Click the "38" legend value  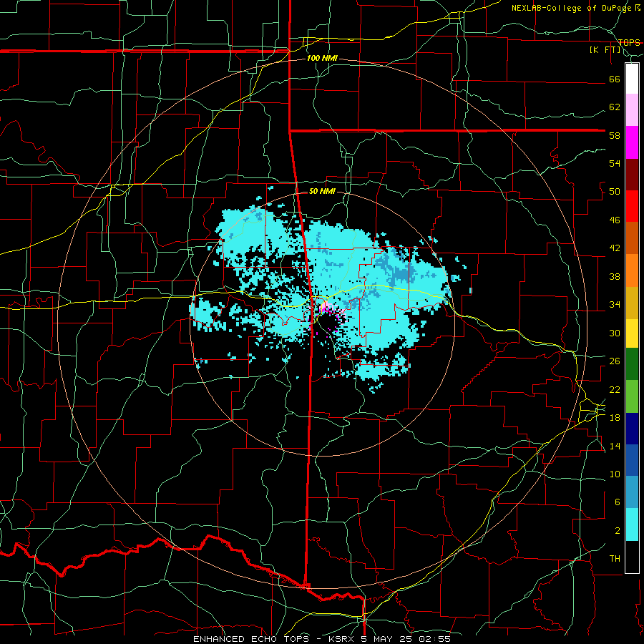[615, 276]
